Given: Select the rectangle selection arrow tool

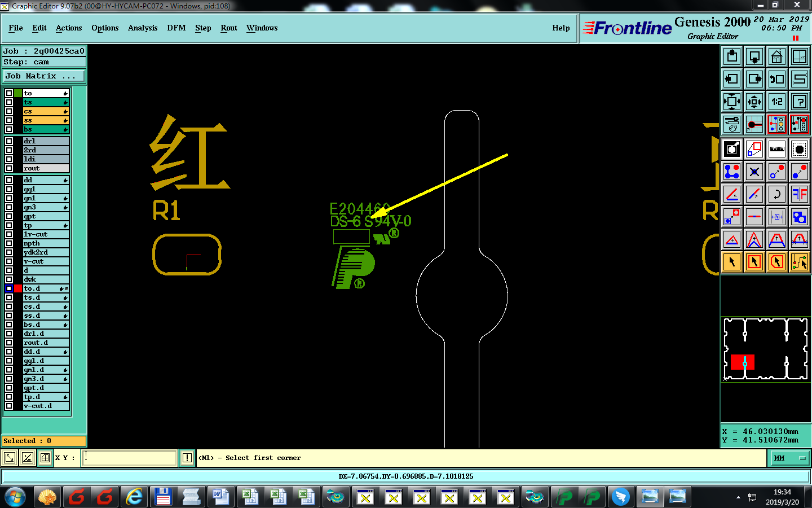Looking at the screenshot, I should 754,262.
